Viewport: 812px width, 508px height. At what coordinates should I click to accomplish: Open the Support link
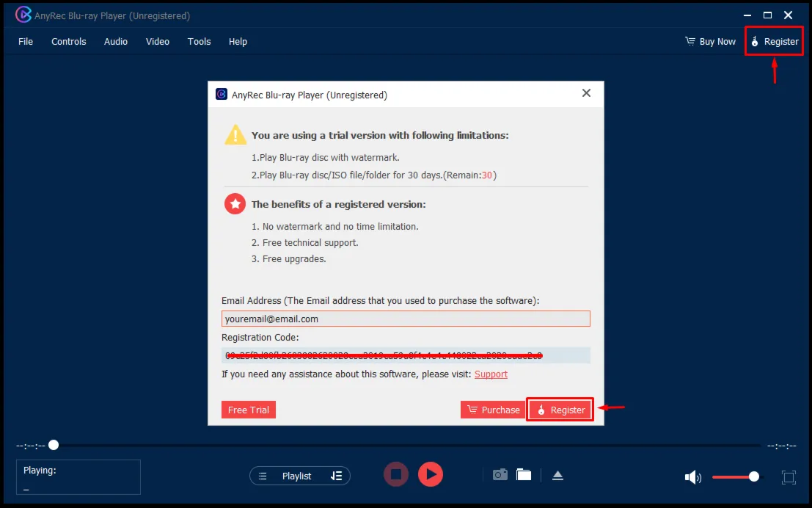[x=491, y=374]
